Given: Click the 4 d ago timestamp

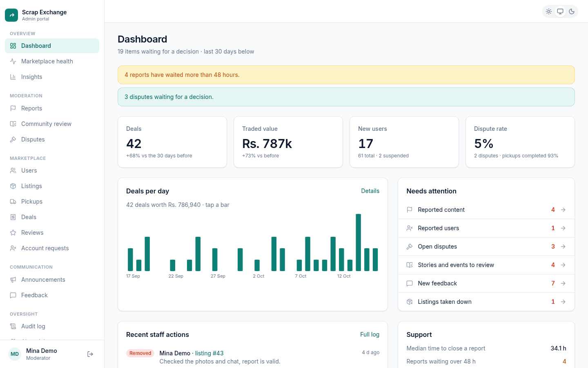Looking at the screenshot, I should click(371, 352).
